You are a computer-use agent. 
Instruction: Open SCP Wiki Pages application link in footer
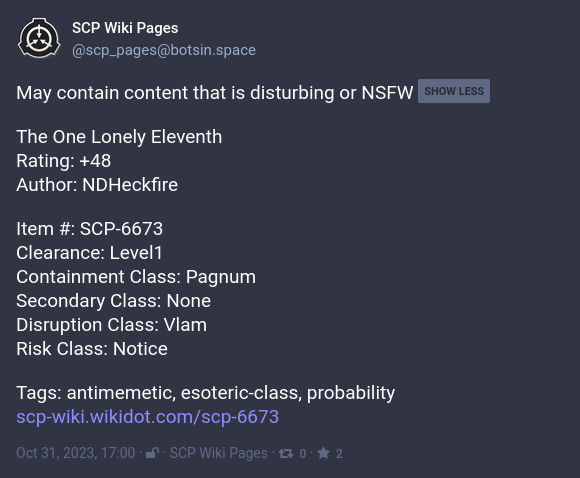point(219,453)
